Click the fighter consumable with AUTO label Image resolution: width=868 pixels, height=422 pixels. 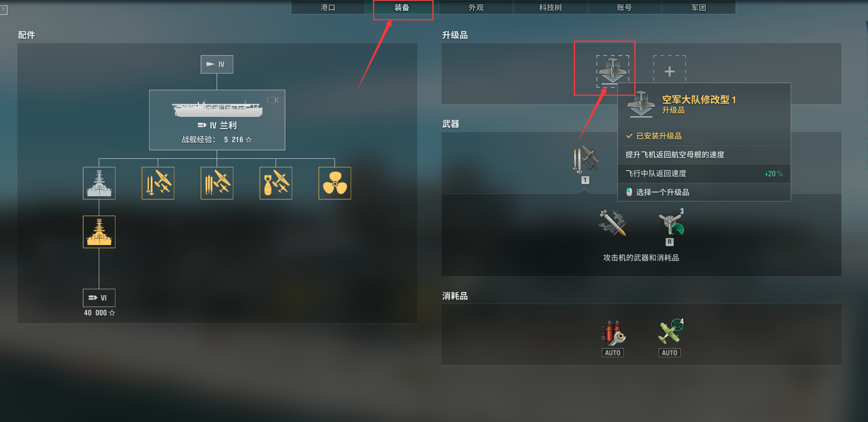coord(670,338)
